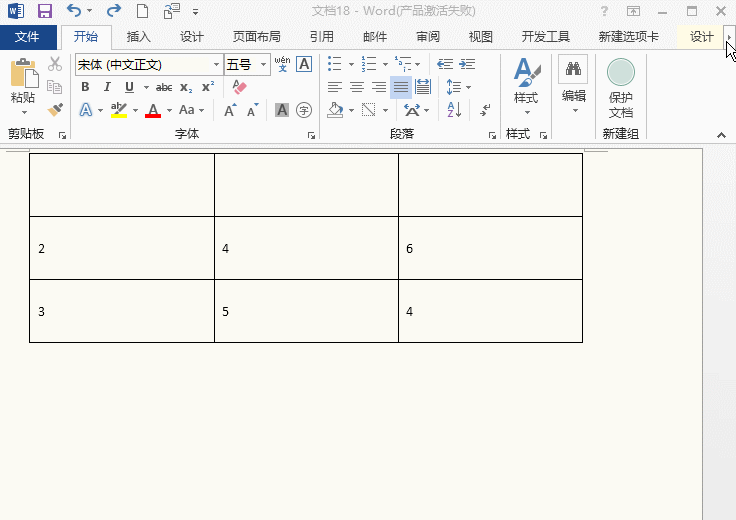Insert enclosed character (circled 字)
Image resolution: width=736 pixels, height=520 pixels.
point(304,110)
